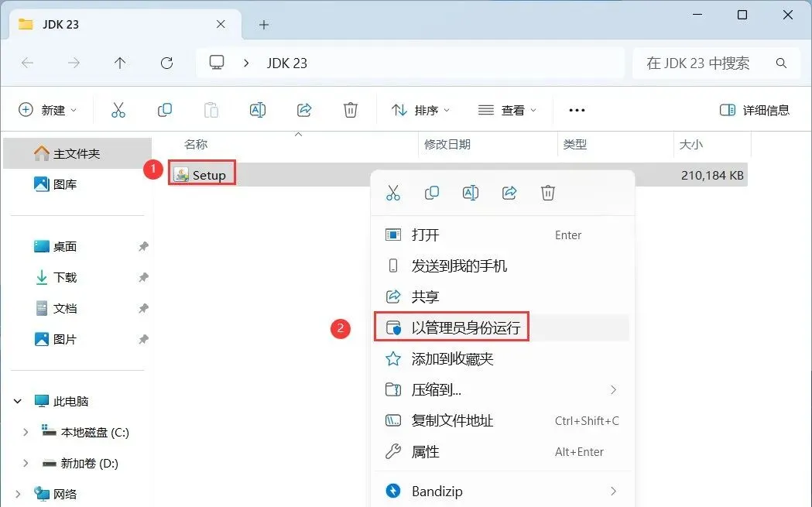Choose 打开 from the context menu

tap(502, 235)
